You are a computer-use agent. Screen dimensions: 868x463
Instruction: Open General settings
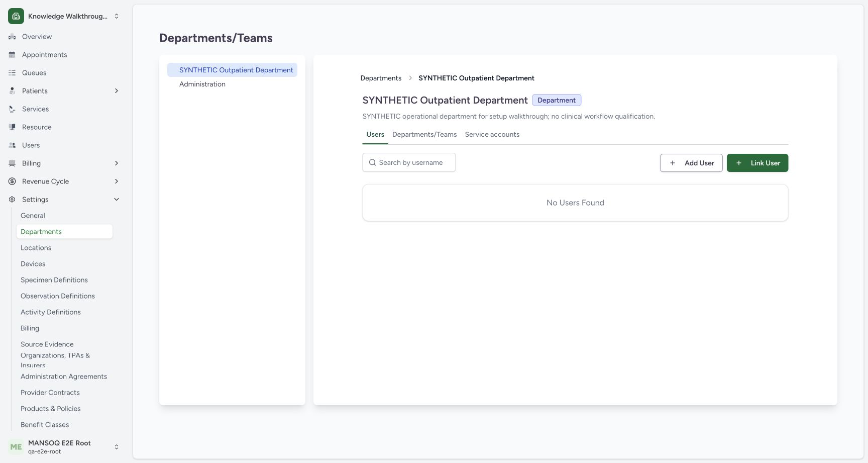tap(64, 216)
